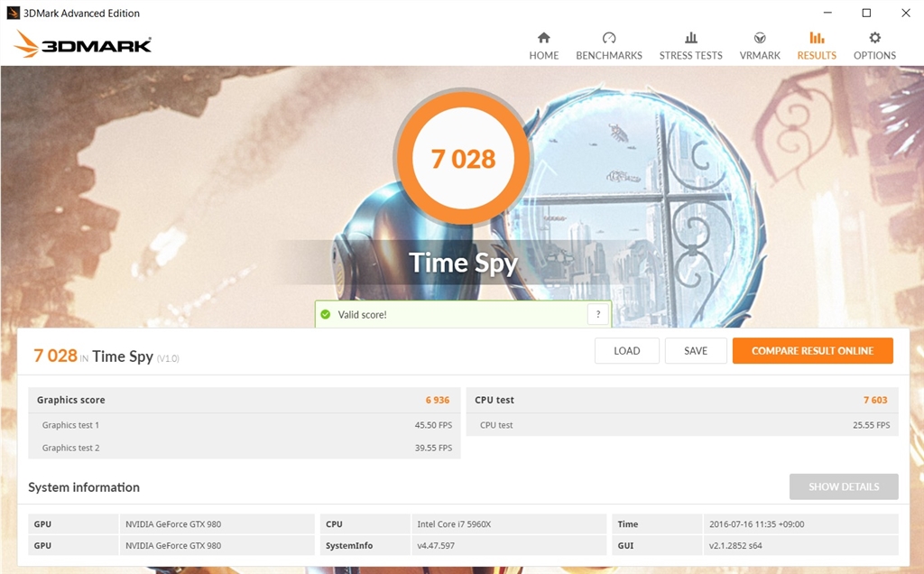The height and width of the screenshot is (574, 924).
Task: Maximize the 3DMark window
Action: [x=866, y=13]
